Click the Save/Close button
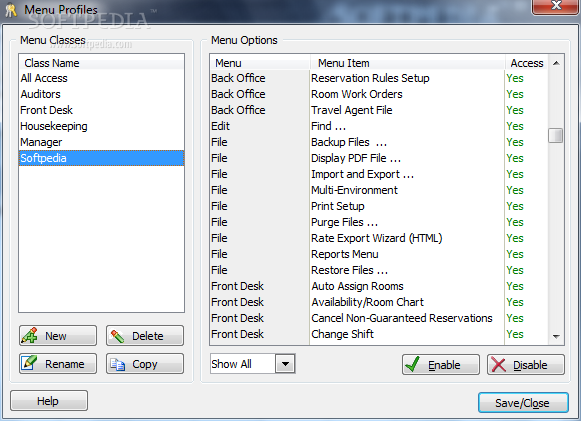This screenshot has height=421, width=581. (x=523, y=402)
